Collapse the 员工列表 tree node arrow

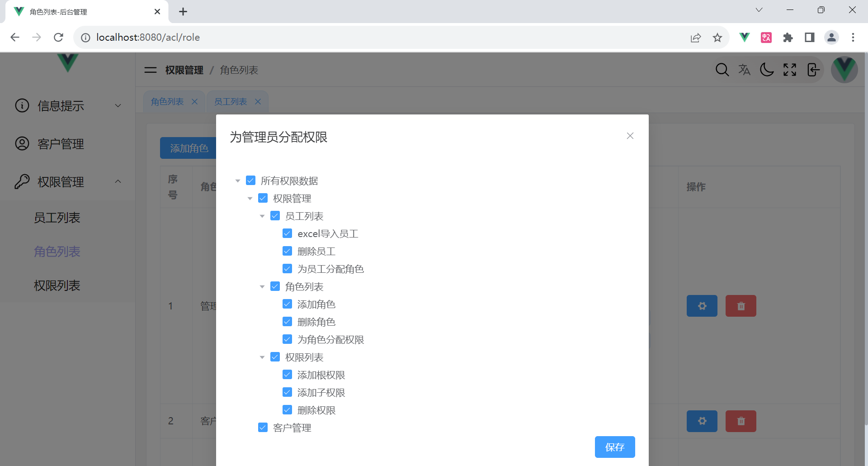click(262, 216)
